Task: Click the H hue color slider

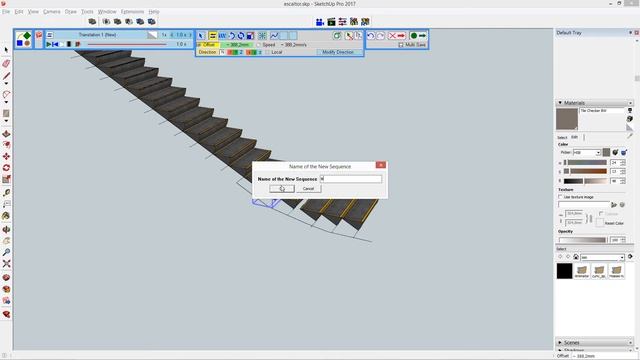Action: (x=585, y=162)
